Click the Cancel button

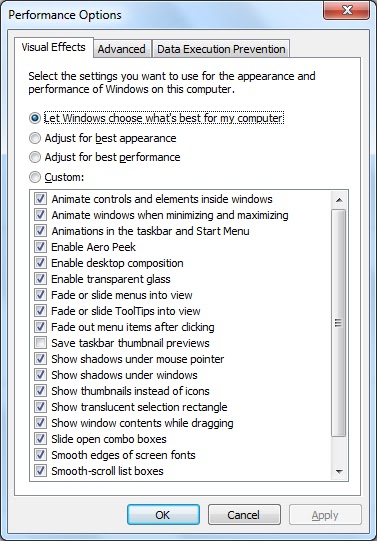point(244,515)
